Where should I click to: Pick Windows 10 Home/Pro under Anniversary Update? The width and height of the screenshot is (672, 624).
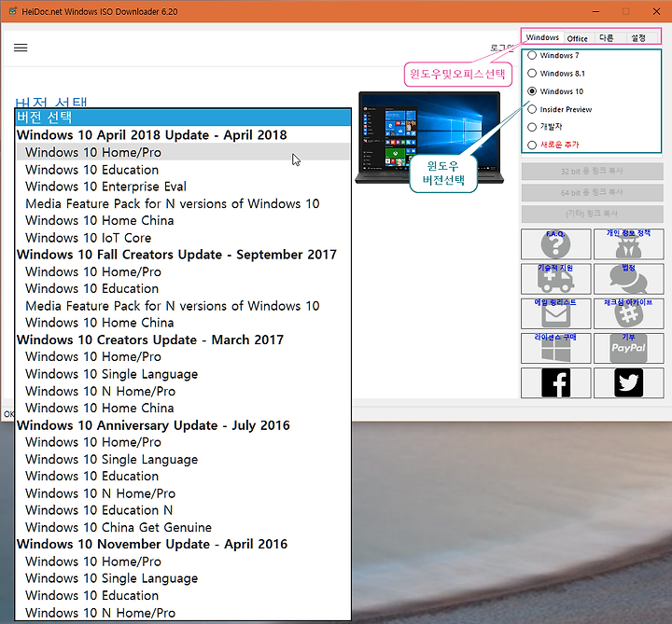click(183, 442)
